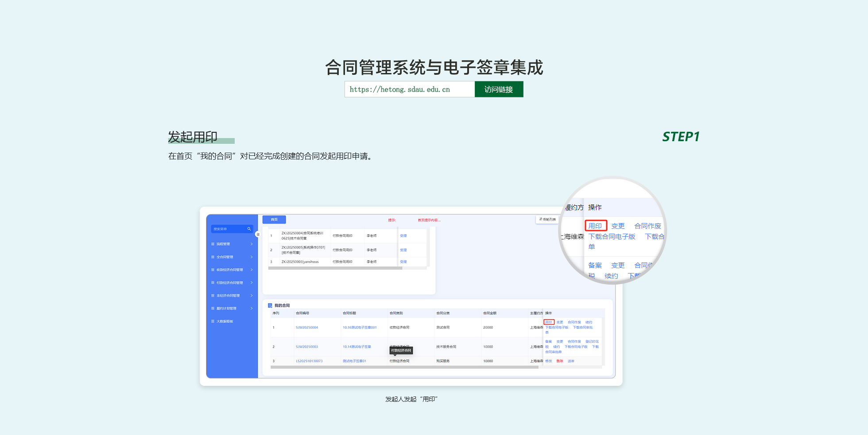The width and height of the screenshot is (868, 435).
Task: Expand the 流程管理 chevron arrow
Action: (x=252, y=244)
